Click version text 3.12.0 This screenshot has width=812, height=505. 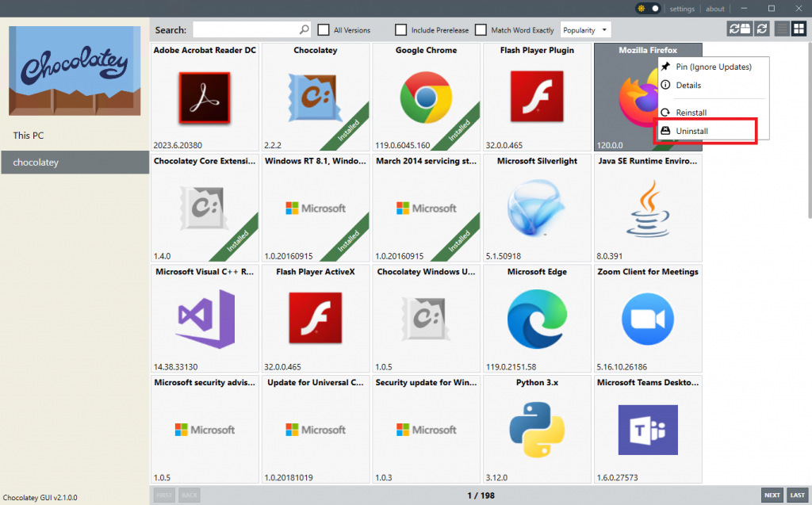(x=496, y=478)
